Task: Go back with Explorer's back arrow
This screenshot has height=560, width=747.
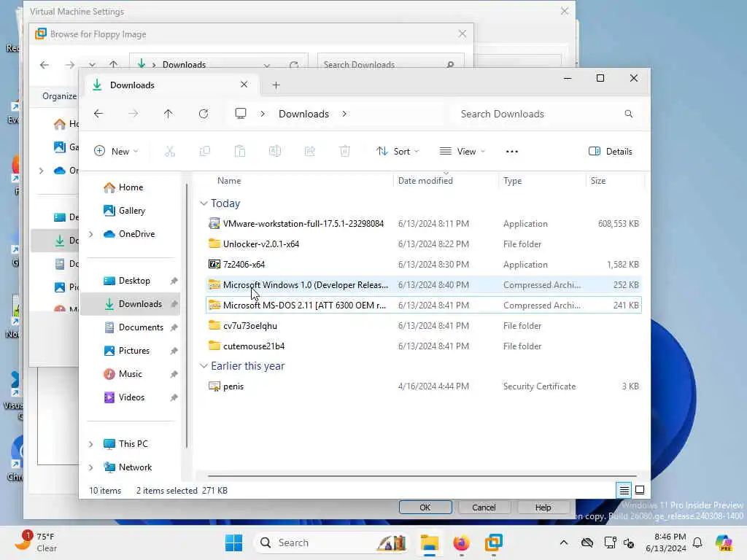Action: pyautogui.click(x=98, y=114)
